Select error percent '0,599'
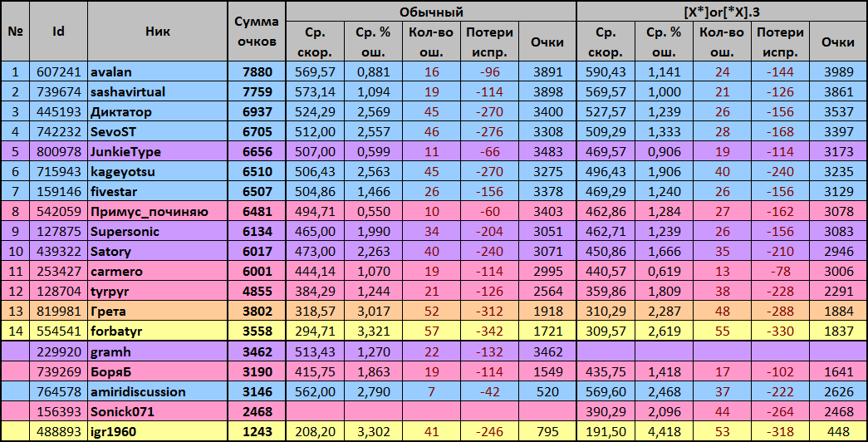Image resolution: width=868 pixels, height=442 pixels. pos(373,152)
